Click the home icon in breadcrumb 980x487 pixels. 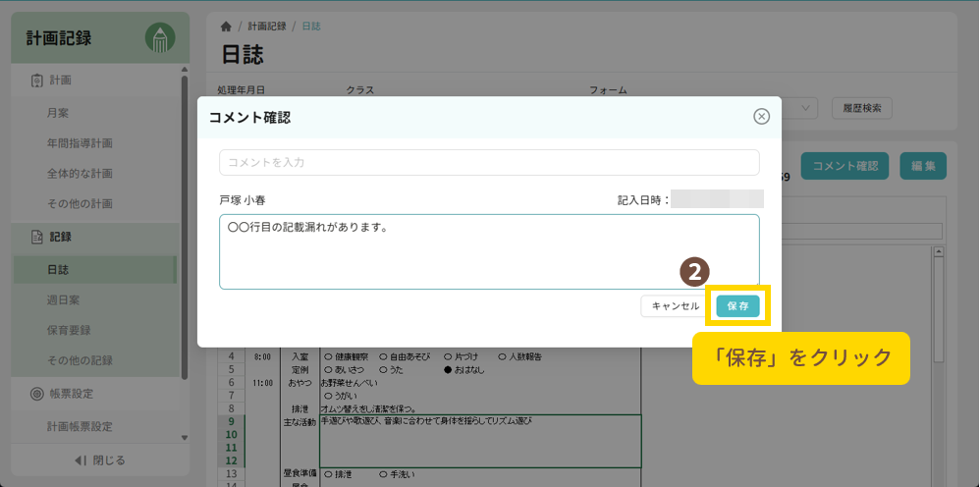coord(226,27)
